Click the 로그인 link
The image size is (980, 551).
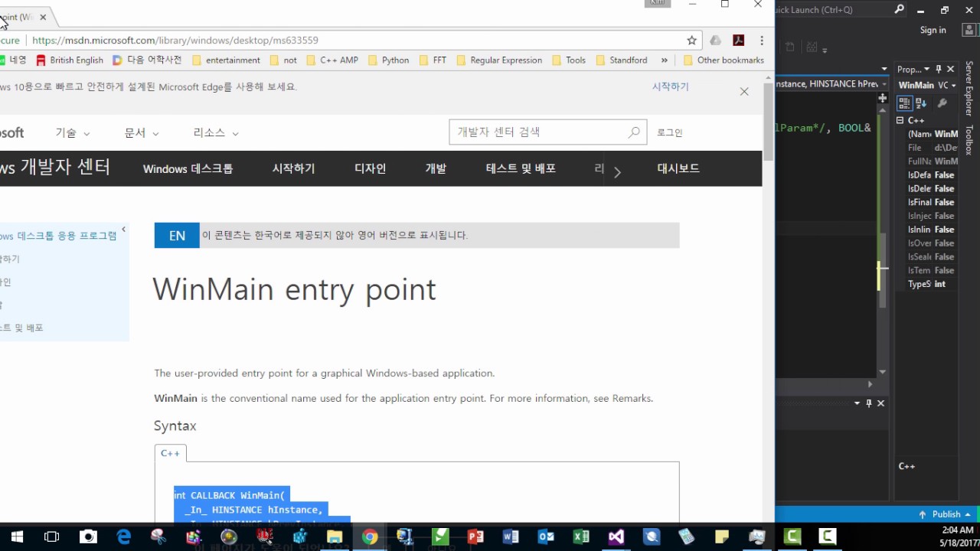[670, 132]
